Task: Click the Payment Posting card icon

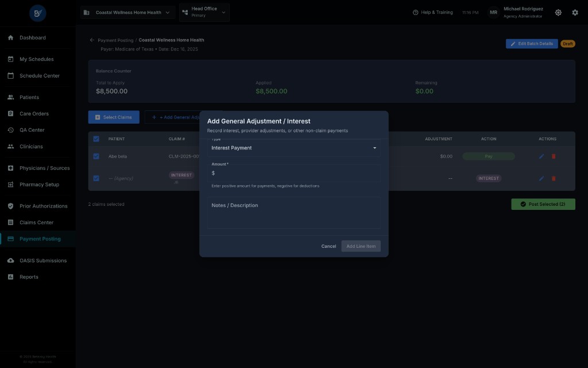Action: (x=10, y=239)
